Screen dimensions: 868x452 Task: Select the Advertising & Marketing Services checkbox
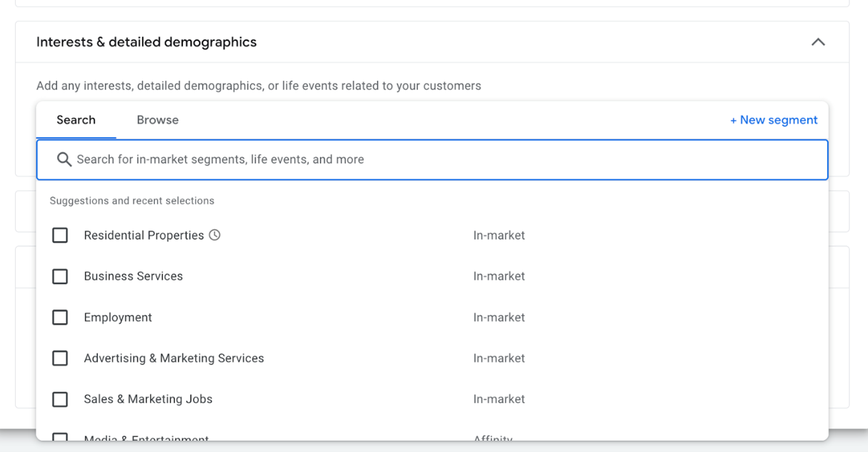[60, 358]
